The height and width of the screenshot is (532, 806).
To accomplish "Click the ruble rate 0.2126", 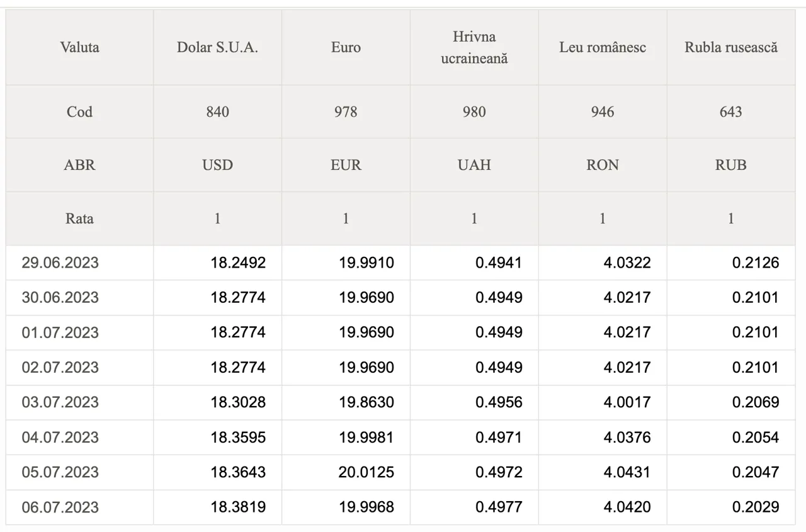I will [755, 263].
